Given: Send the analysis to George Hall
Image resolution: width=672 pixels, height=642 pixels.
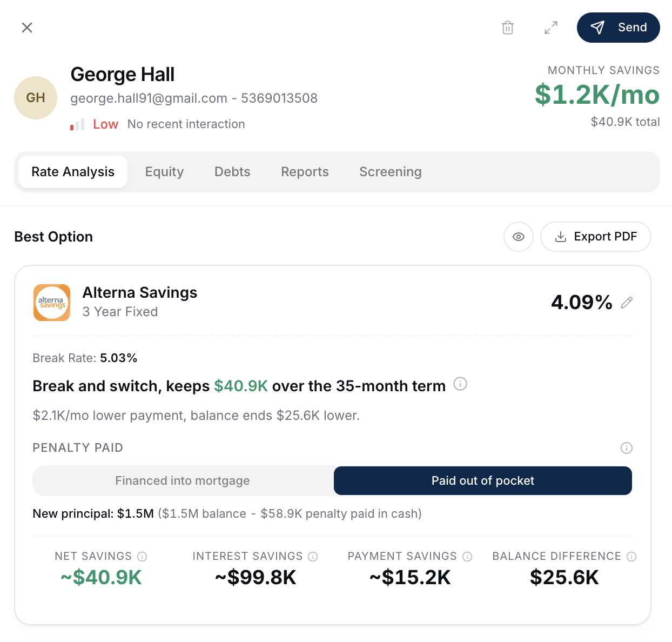Looking at the screenshot, I should click(x=619, y=28).
